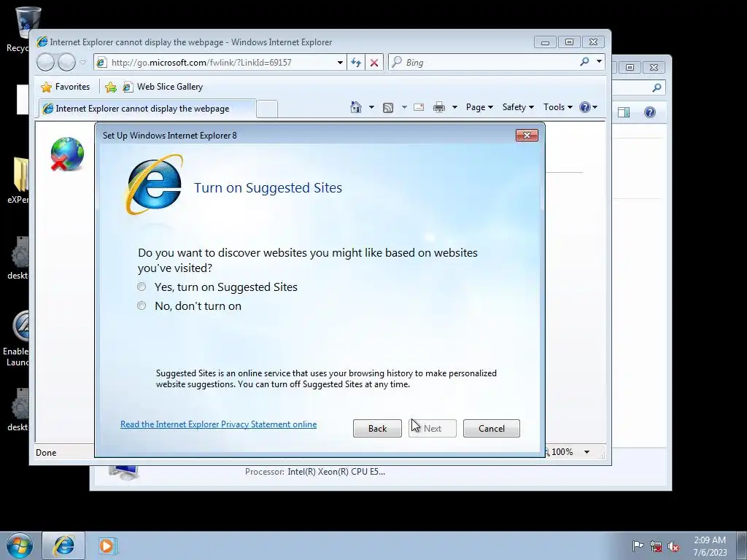This screenshot has width=747, height=560.
Task: Click Add to Favorites Bar icon
Action: coord(111,87)
